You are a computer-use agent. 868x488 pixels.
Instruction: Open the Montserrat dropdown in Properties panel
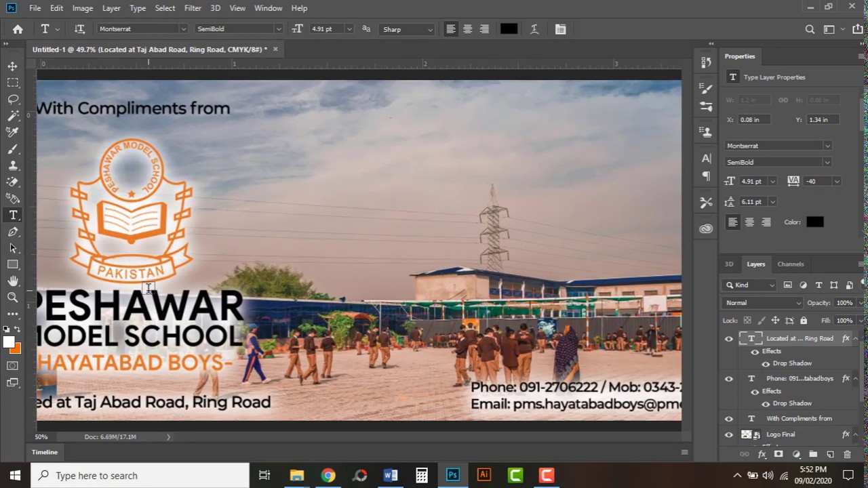coord(778,146)
